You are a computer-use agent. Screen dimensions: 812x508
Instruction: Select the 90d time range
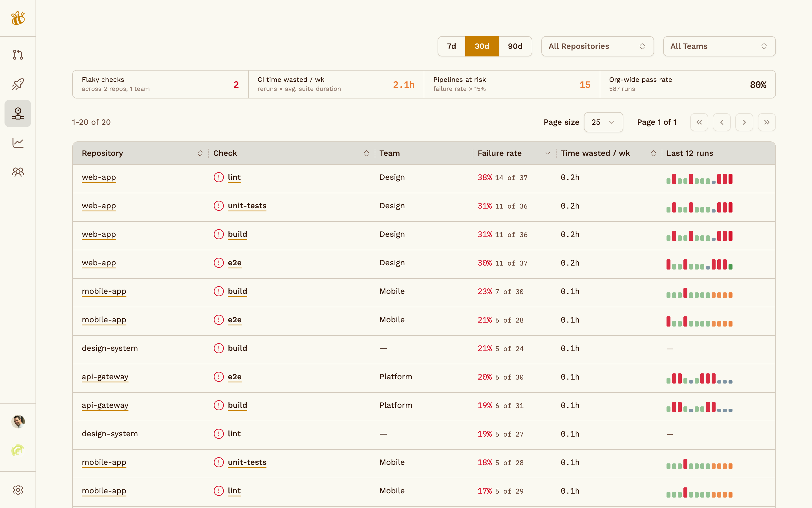[515, 46]
